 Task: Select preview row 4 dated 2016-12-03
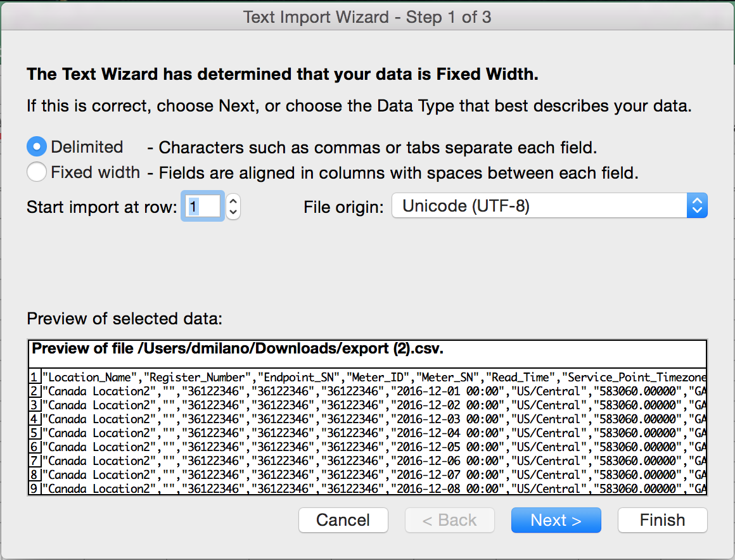coord(367,419)
